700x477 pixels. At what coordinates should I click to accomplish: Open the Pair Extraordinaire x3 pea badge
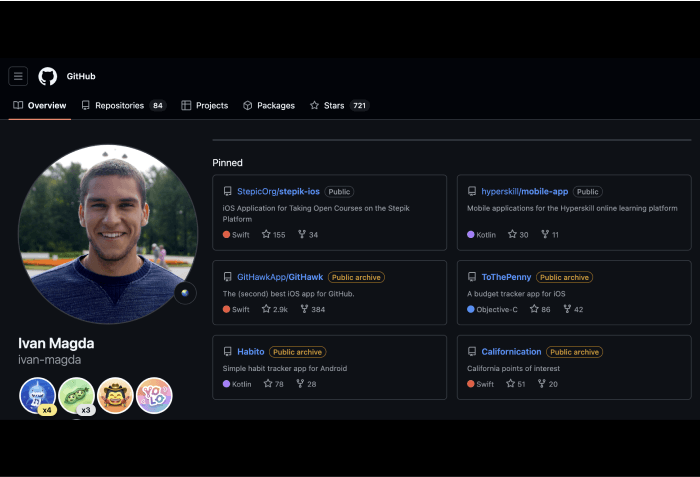point(76,395)
